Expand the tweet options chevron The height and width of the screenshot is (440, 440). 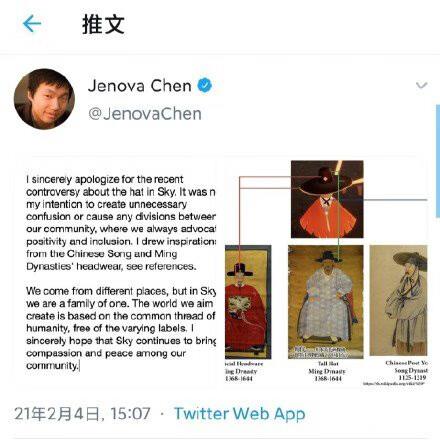click(422, 85)
